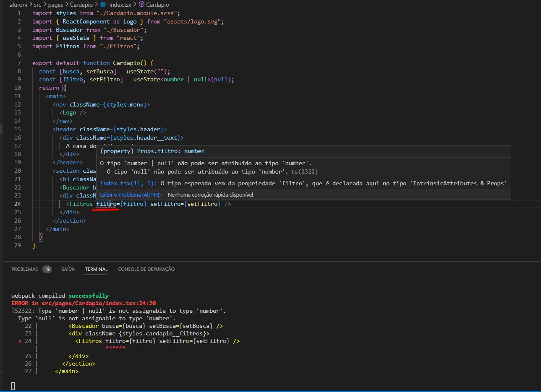Click styles.header__text on line 16
The image size is (541, 392).
tap(145, 138)
